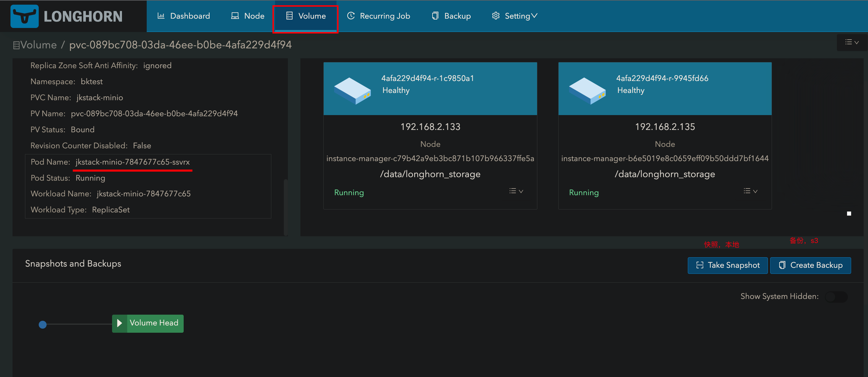This screenshot has height=377, width=868.
Task: Click the Namespace value bktest
Action: (92, 82)
